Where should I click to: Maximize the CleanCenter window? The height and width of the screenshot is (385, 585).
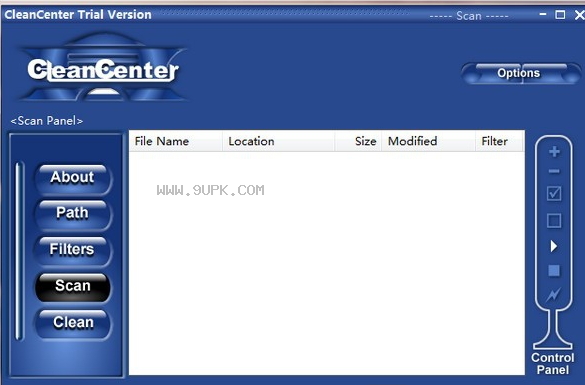coord(560,15)
